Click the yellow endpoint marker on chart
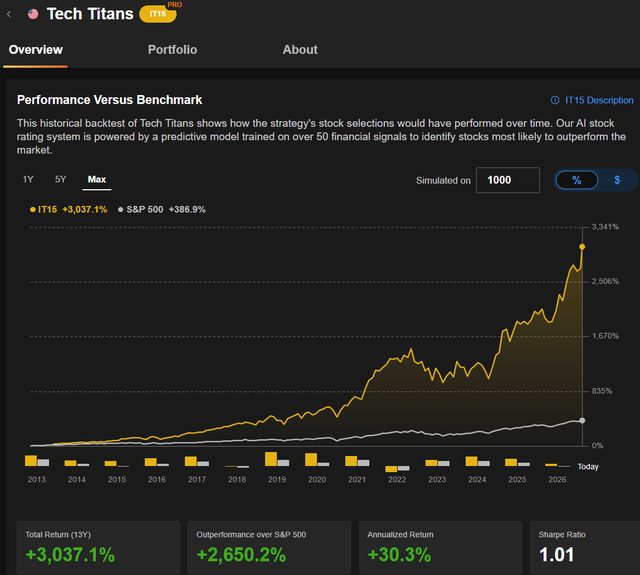This screenshot has width=640, height=575. (582, 246)
